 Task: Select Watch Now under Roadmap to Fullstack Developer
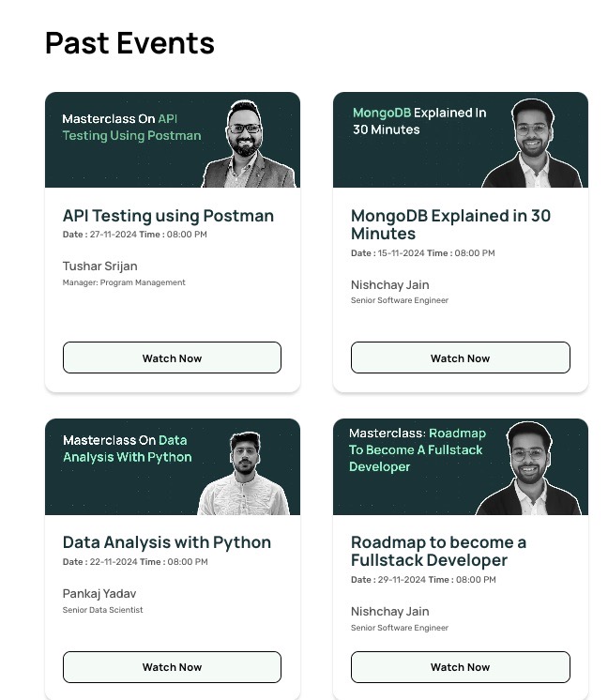click(x=461, y=667)
